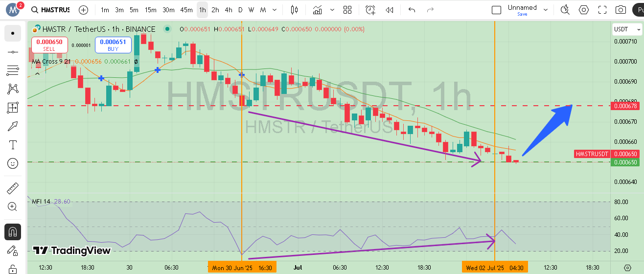This screenshot has height=274, width=644.
Task: Activate the zoom in tool
Action: pyautogui.click(x=13, y=206)
